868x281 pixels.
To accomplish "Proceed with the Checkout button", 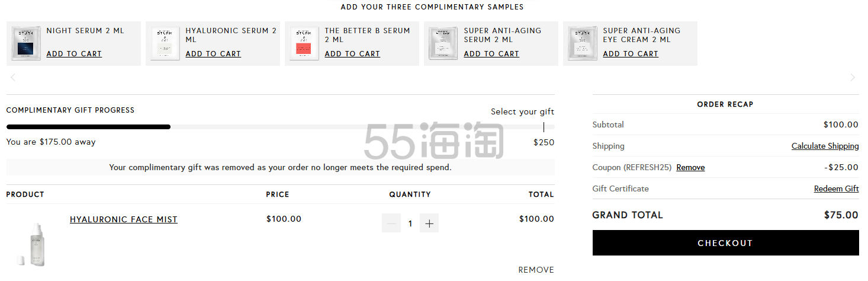I will click(x=725, y=243).
